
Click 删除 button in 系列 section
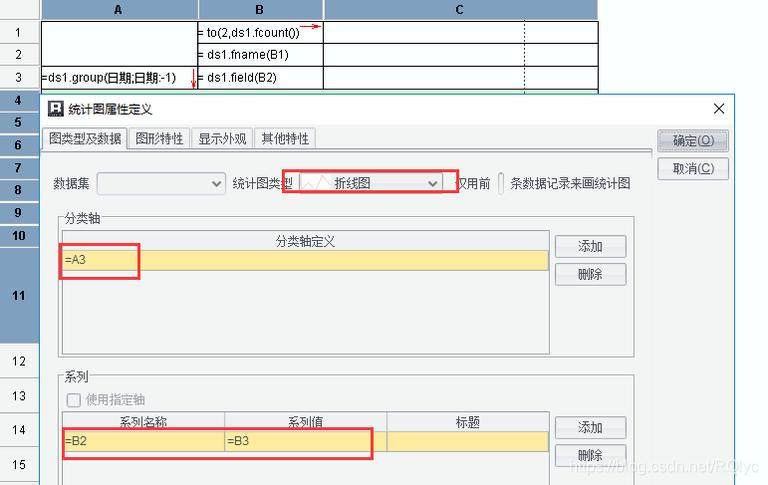pos(590,456)
